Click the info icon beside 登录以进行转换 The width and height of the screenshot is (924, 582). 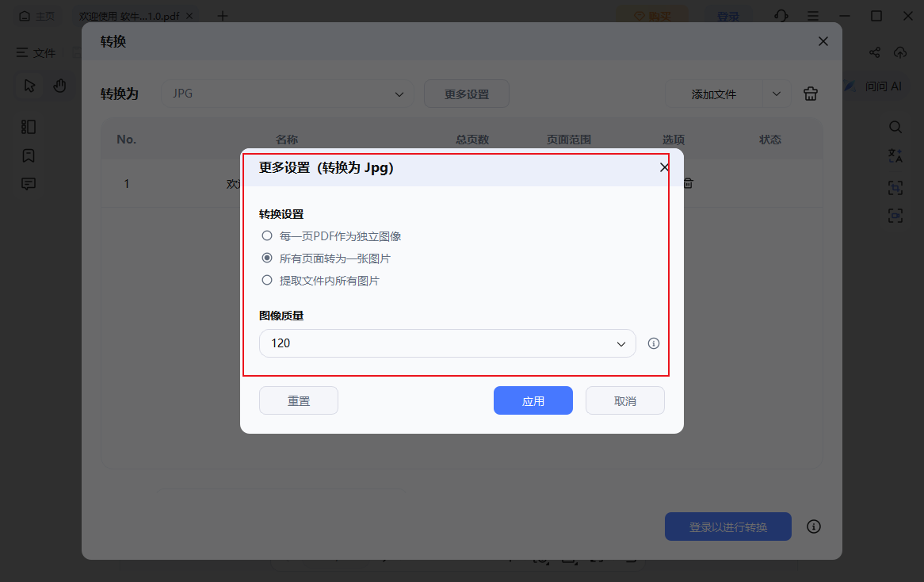tap(814, 526)
